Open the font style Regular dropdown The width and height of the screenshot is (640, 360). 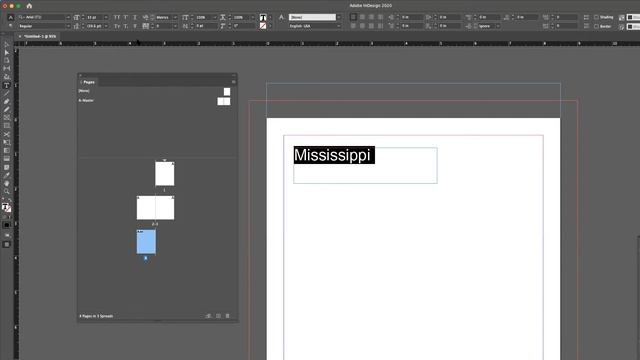[x=68, y=26]
